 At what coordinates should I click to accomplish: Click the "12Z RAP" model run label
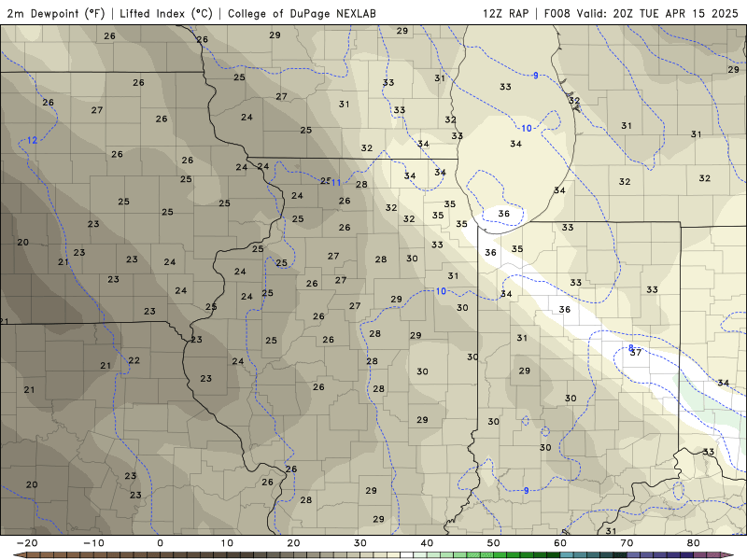505,13
